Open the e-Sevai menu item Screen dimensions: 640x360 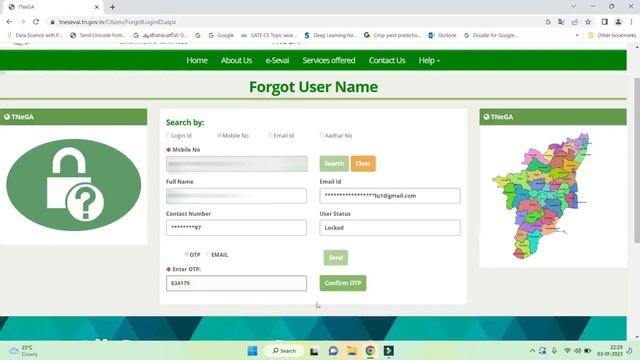[x=277, y=60]
